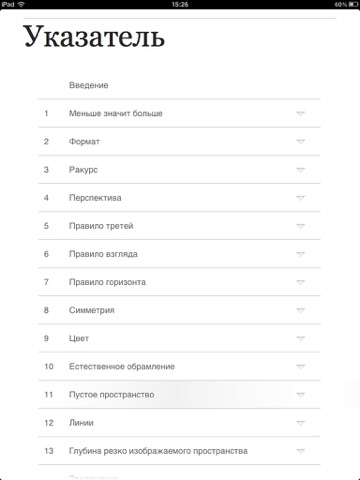The image size is (360, 480).
Task: Open chapter Меньше значит больше
Action: [x=116, y=114]
